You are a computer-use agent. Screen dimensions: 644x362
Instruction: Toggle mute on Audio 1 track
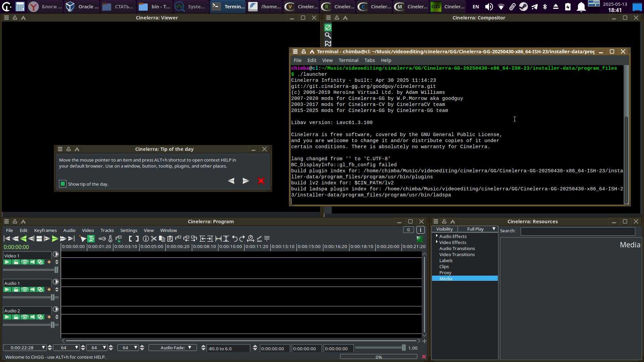pyautogui.click(x=33, y=290)
